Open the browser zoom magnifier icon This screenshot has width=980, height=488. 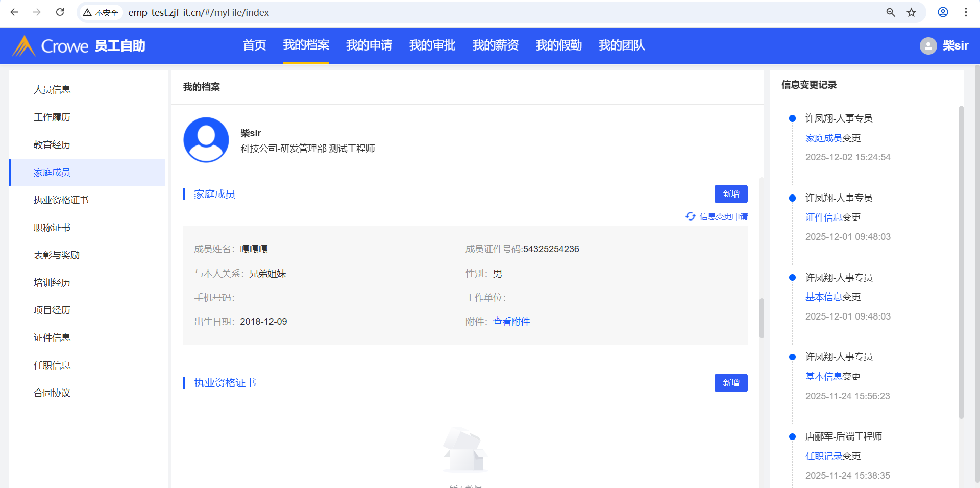(x=891, y=12)
